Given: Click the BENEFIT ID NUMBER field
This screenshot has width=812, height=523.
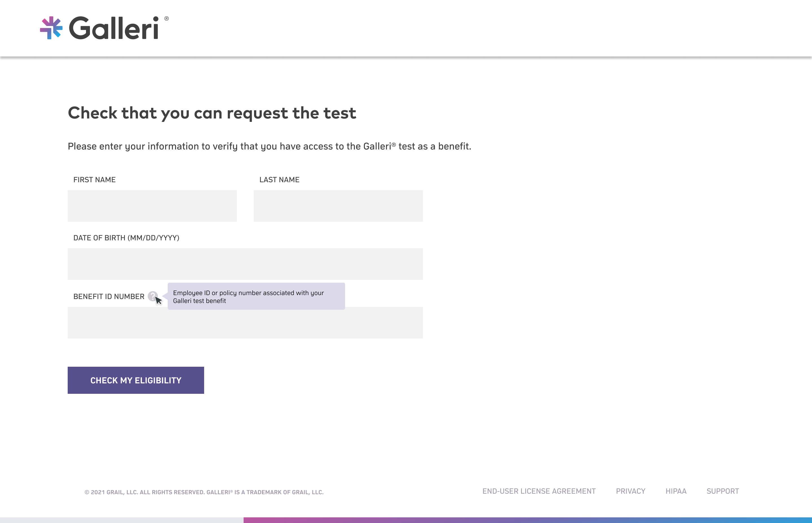Looking at the screenshot, I should click(x=245, y=323).
